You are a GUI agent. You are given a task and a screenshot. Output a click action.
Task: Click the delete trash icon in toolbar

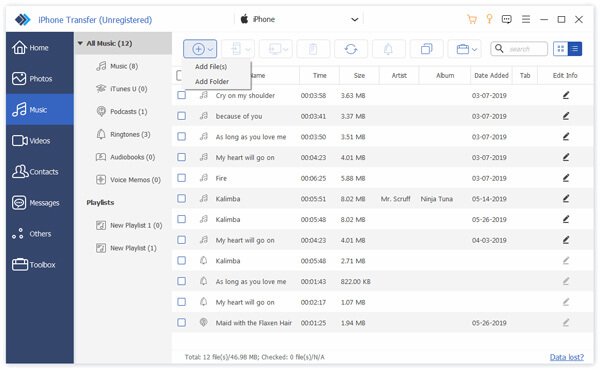(x=313, y=49)
